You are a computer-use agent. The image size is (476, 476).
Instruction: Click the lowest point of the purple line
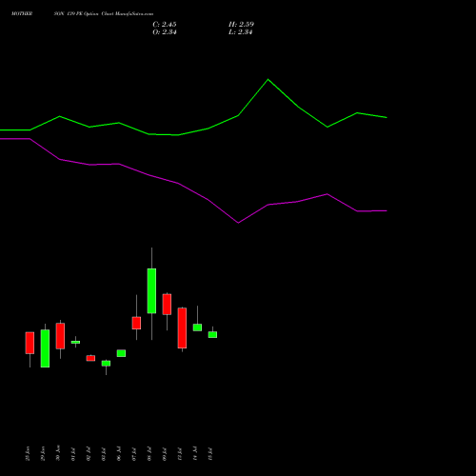coord(238,223)
